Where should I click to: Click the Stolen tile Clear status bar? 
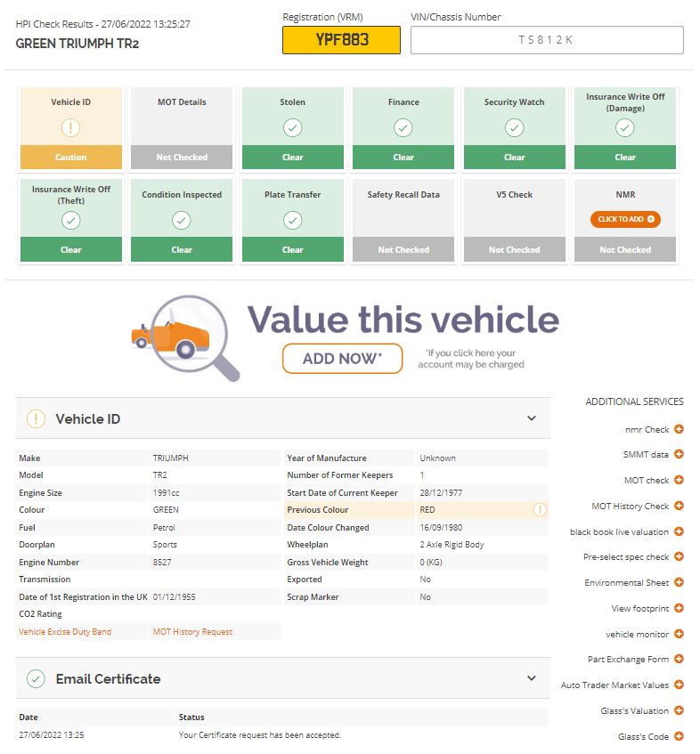[292, 158]
